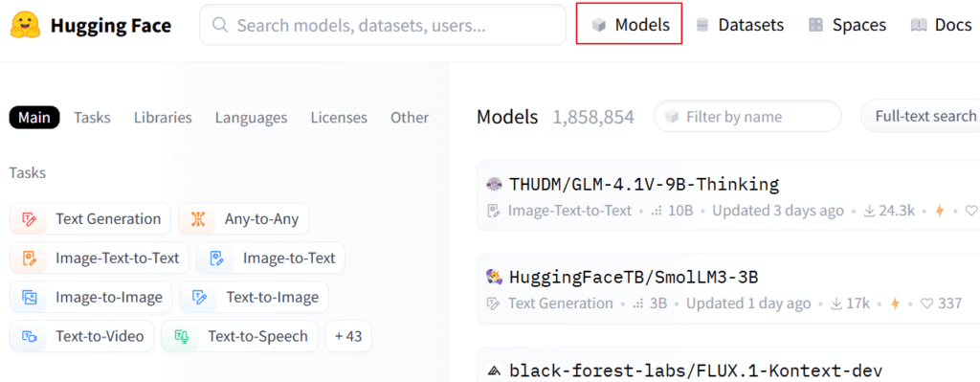Expand the +43 more tasks

pos(348,336)
